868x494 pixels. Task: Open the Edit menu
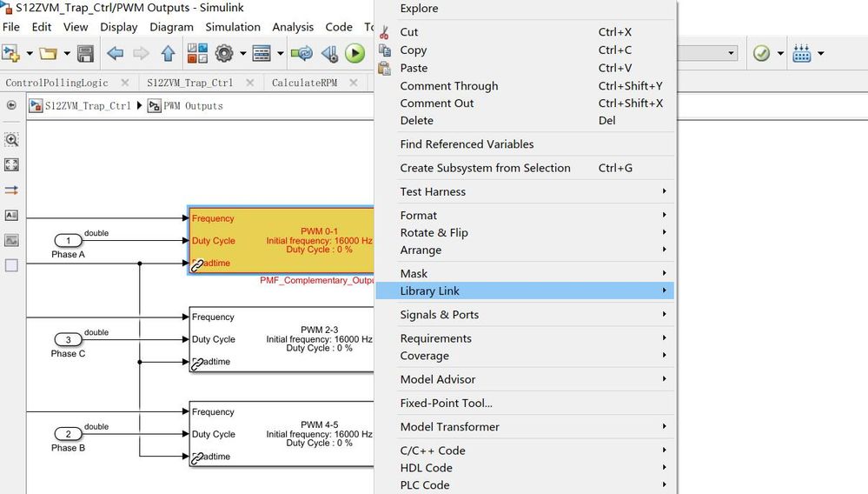point(42,27)
